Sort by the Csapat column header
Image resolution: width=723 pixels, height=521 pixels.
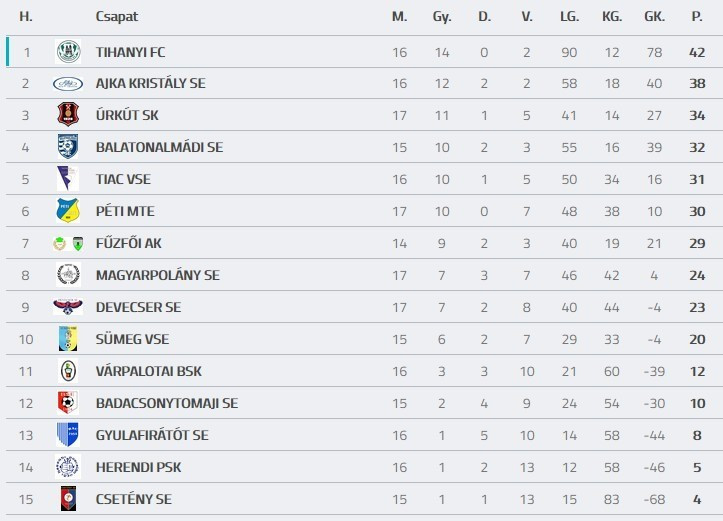pos(117,17)
